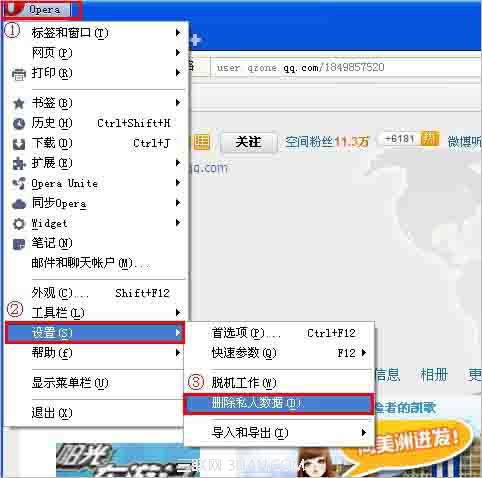
Task: Expand the arrow next to 标签和窗口
Action: (178, 33)
